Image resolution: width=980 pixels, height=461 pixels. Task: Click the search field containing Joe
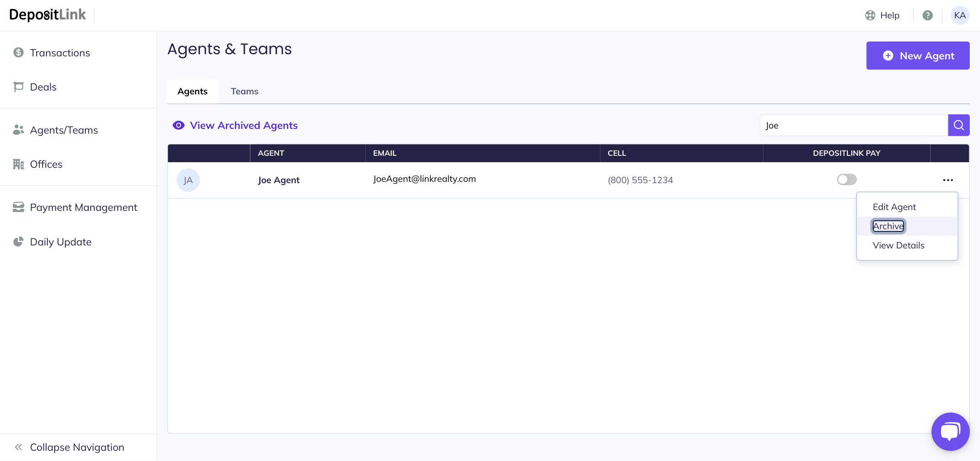tap(853, 125)
